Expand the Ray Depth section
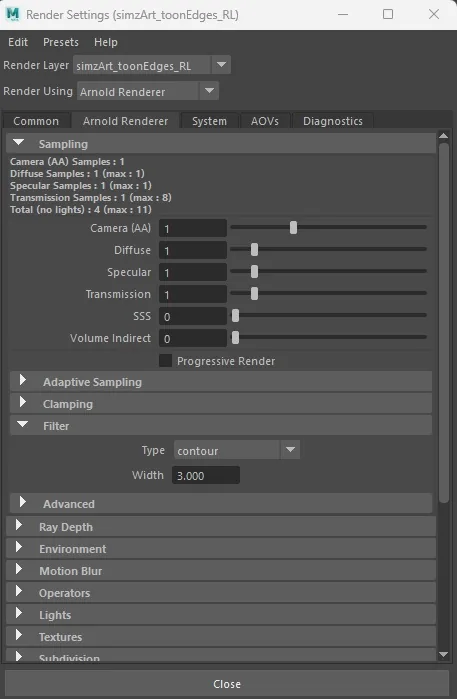 click(221, 526)
